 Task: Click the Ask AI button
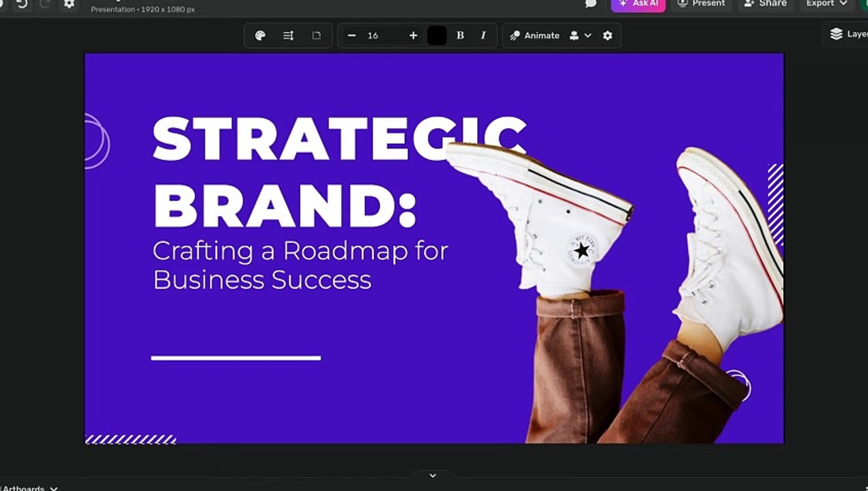[x=638, y=4]
